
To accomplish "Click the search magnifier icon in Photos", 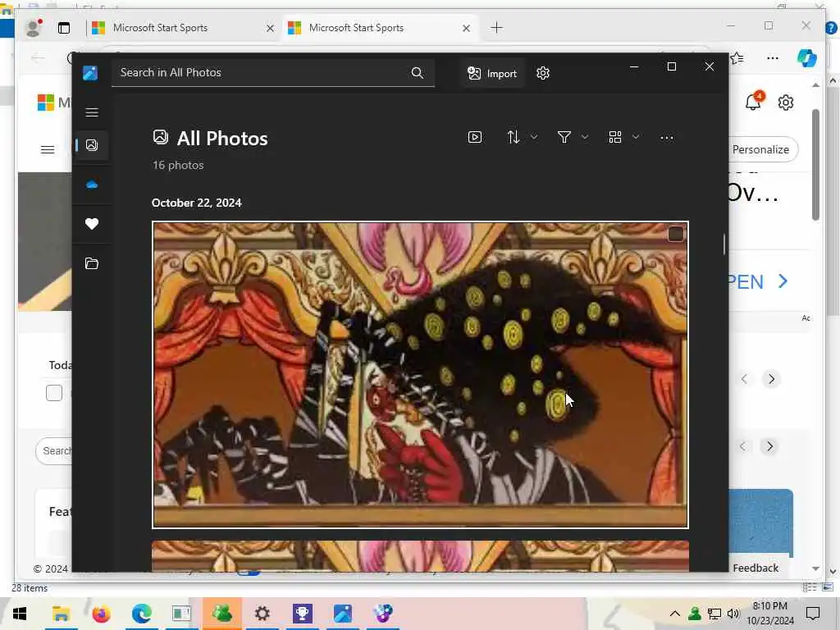I will 418,73.
